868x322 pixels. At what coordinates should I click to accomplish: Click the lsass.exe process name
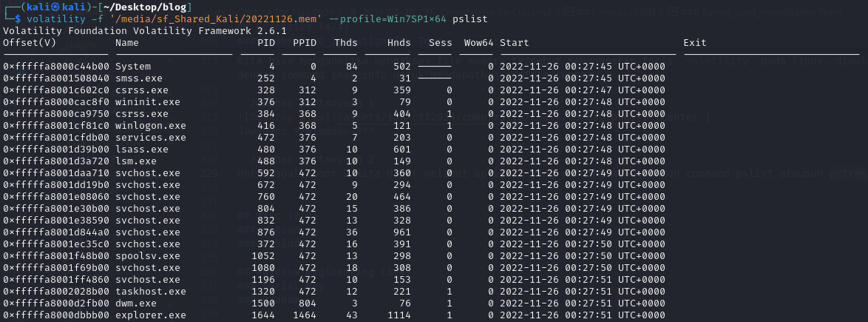click(x=142, y=150)
